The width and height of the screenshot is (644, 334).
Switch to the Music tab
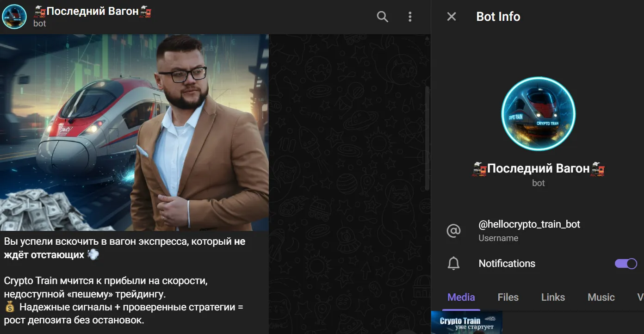(601, 297)
